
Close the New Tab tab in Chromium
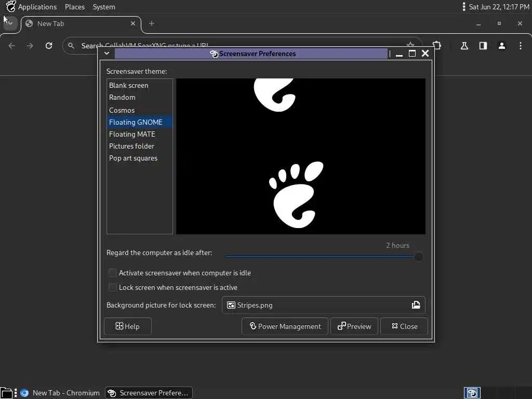[x=133, y=23]
